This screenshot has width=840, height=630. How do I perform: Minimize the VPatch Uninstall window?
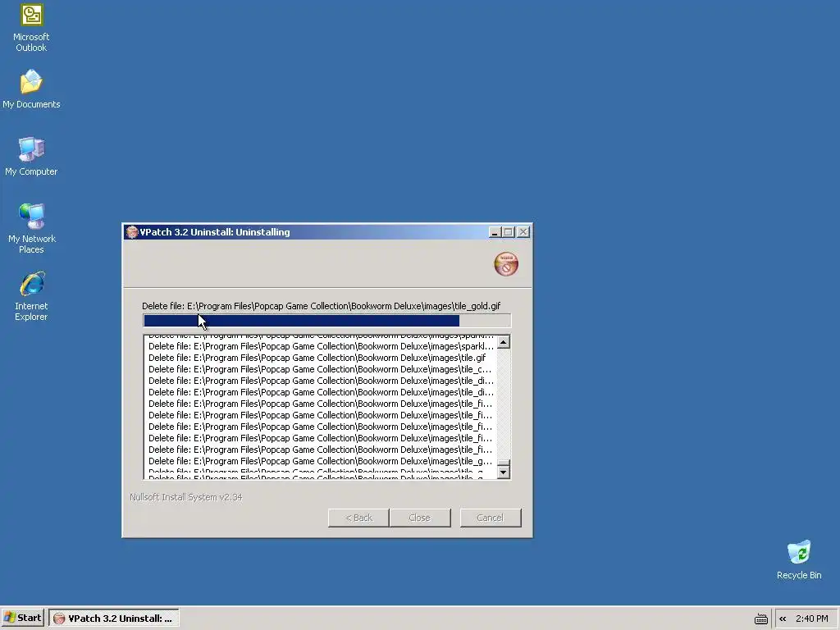pyautogui.click(x=495, y=232)
